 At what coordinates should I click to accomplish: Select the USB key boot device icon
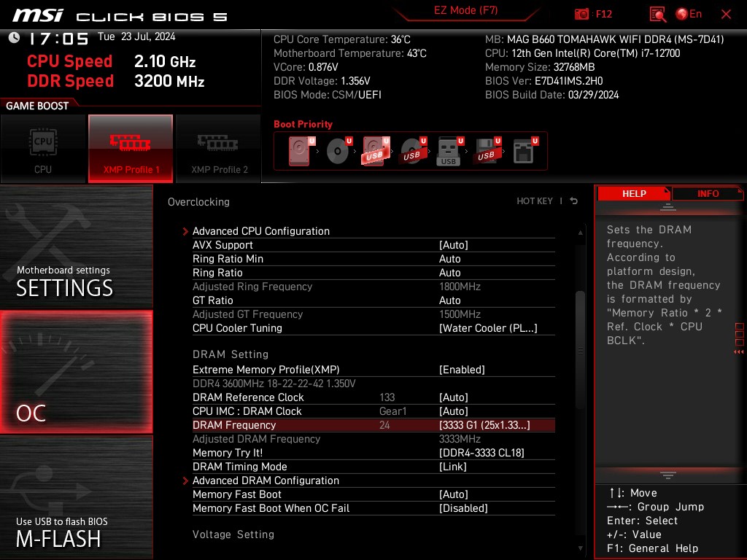[x=449, y=152]
